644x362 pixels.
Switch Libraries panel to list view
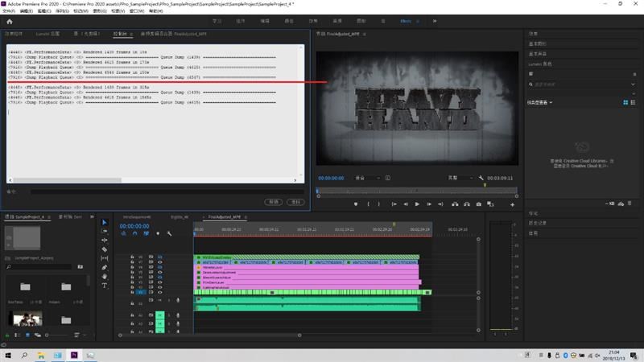(x=633, y=103)
